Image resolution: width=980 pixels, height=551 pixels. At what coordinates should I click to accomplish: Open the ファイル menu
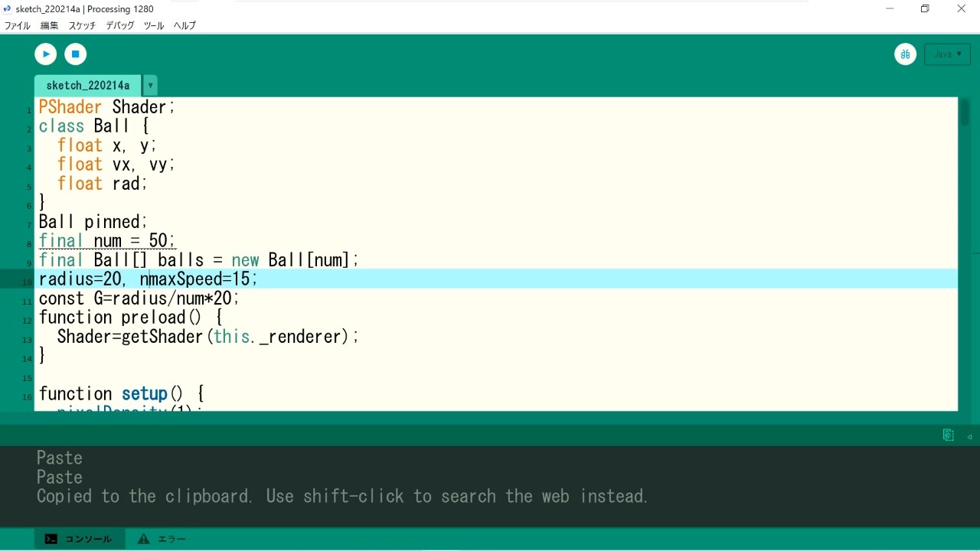click(18, 25)
